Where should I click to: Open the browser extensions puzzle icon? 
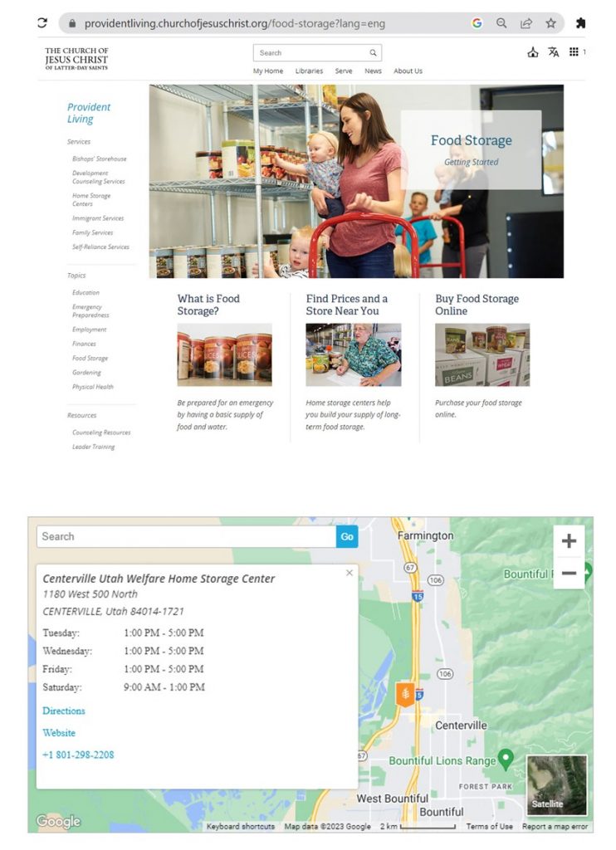pos(580,23)
